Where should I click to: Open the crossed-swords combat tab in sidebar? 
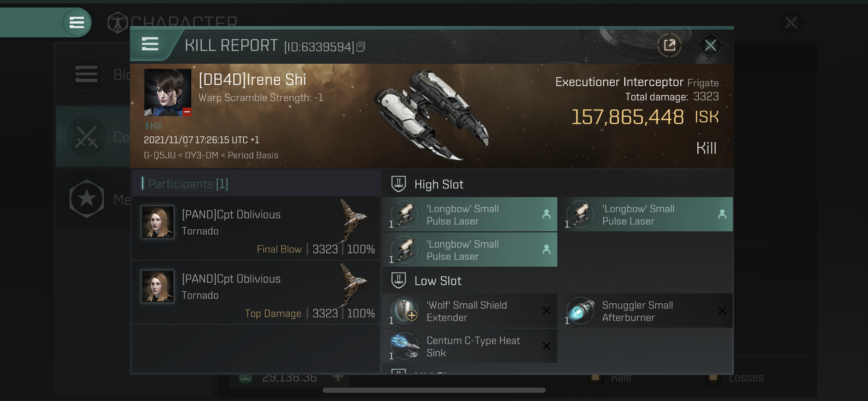(x=86, y=136)
